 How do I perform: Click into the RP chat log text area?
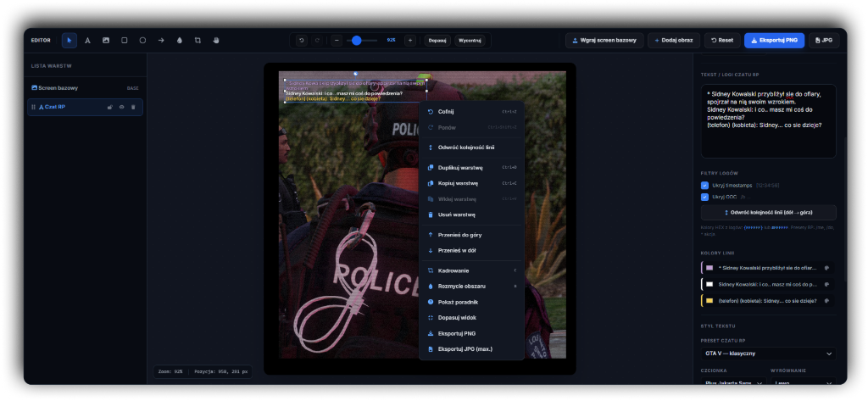768,121
